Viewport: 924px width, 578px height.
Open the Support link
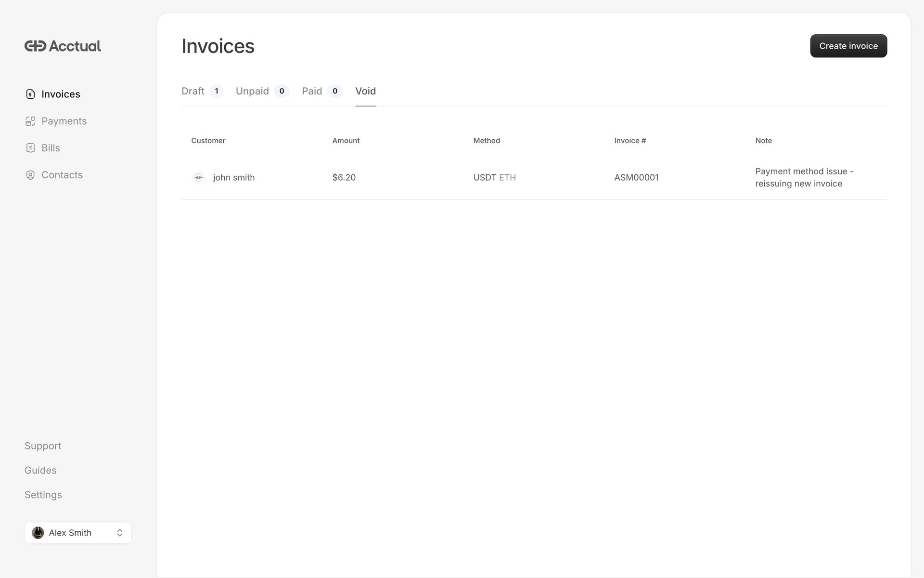coord(43,446)
